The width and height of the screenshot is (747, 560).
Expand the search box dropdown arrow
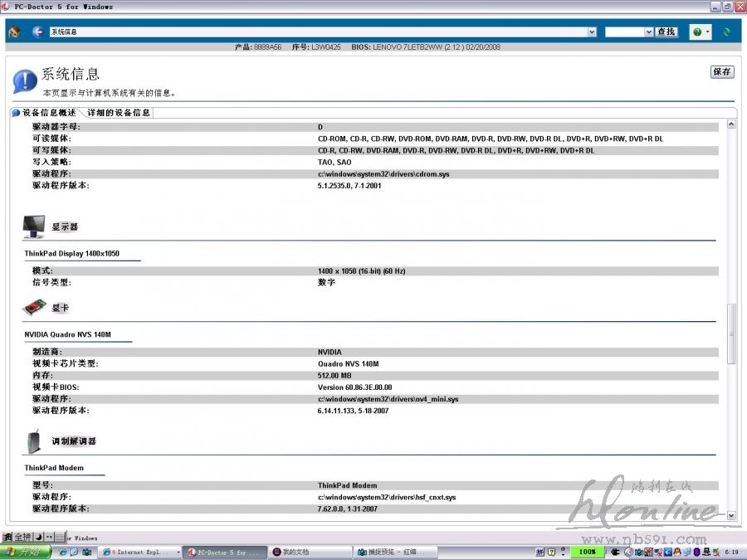pos(648,32)
